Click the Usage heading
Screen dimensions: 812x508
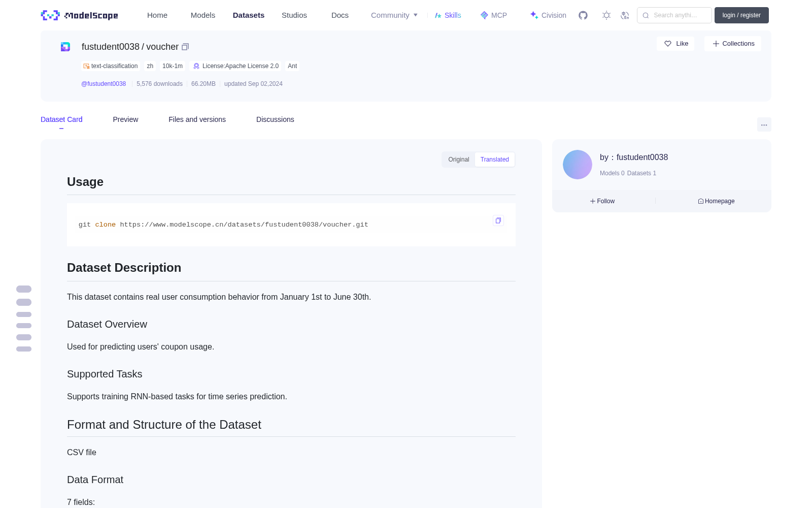click(85, 182)
